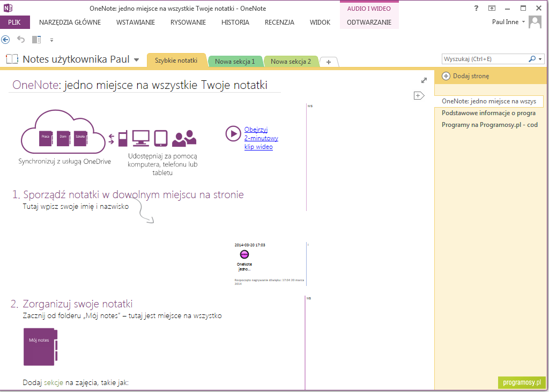The image size is (549, 392).
Task: Click the add-page tag icon beside page list
Action: 419,95
